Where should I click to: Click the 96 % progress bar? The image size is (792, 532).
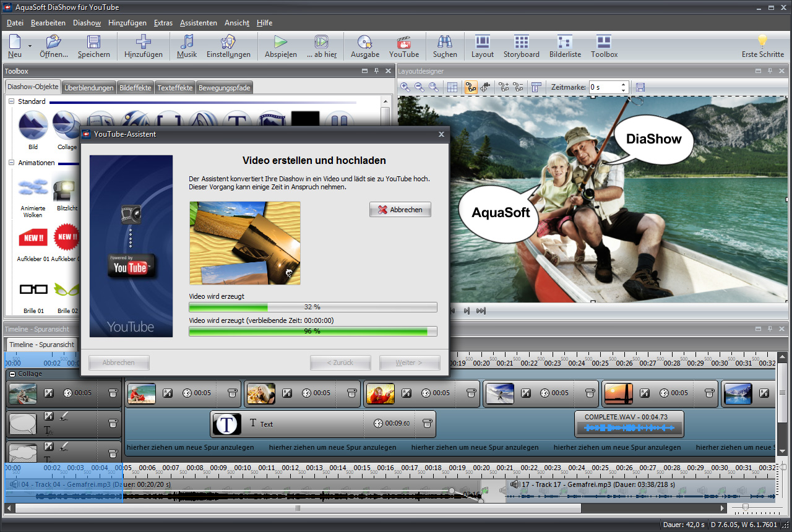[x=312, y=331]
